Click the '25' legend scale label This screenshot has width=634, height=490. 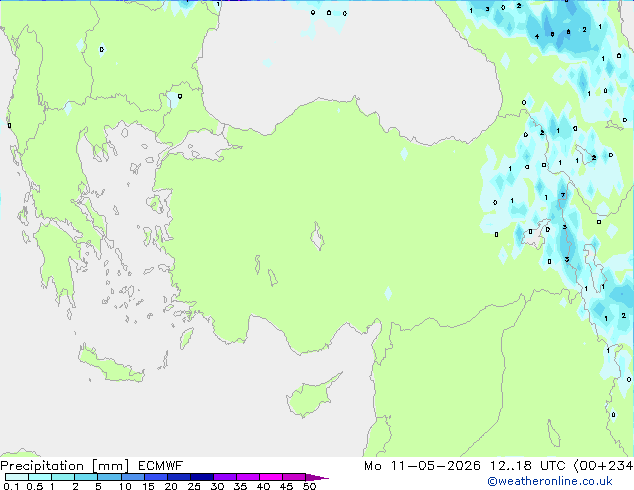194,486
